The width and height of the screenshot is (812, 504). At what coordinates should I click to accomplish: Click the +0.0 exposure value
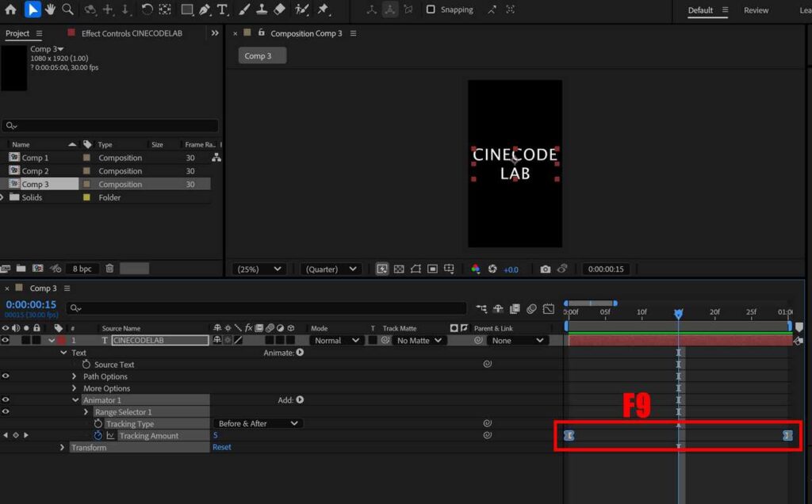511,269
